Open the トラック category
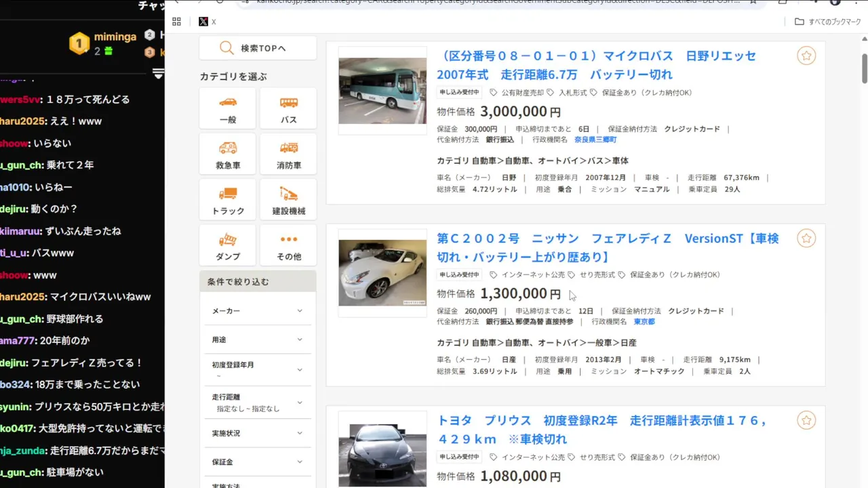This screenshot has width=868, height=488. click(x=228, y=199)
